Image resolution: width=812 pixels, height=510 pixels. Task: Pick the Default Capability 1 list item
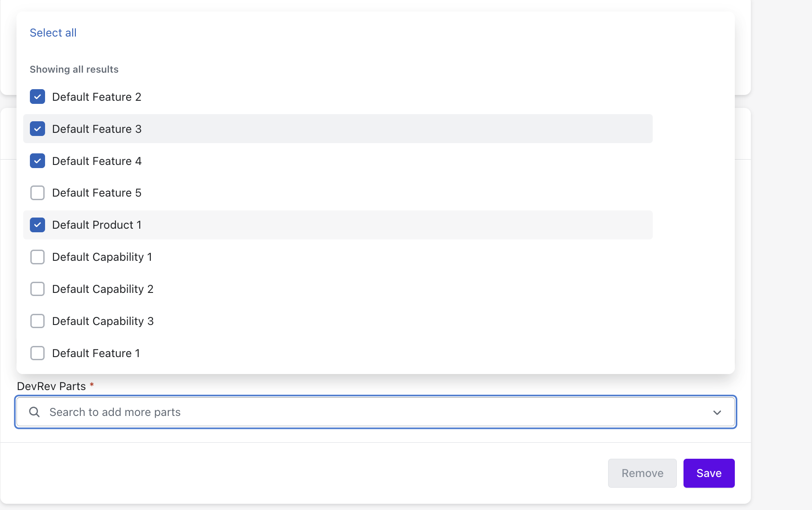coord(102,257)
